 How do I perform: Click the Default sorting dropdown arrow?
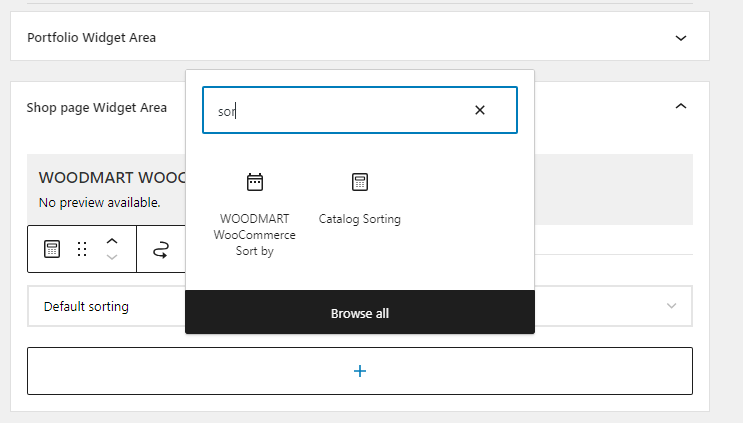(x=671, y=306)
